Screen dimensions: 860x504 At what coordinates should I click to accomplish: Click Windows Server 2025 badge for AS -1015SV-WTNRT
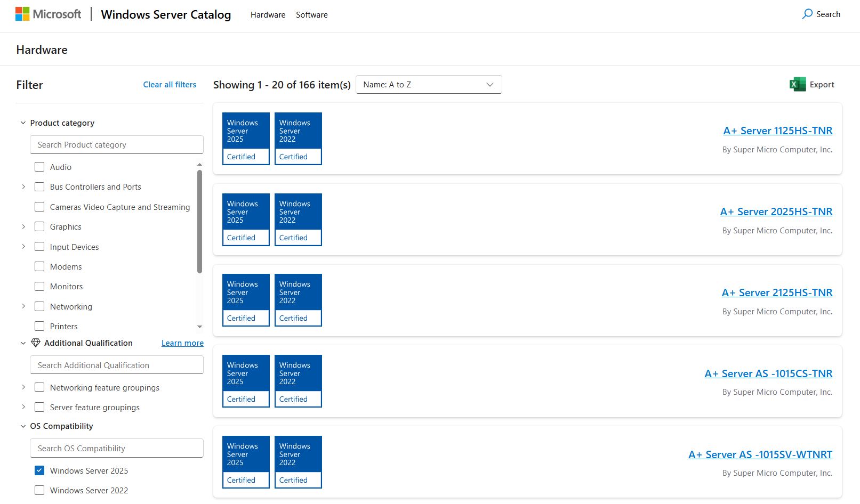click(246, 462)
